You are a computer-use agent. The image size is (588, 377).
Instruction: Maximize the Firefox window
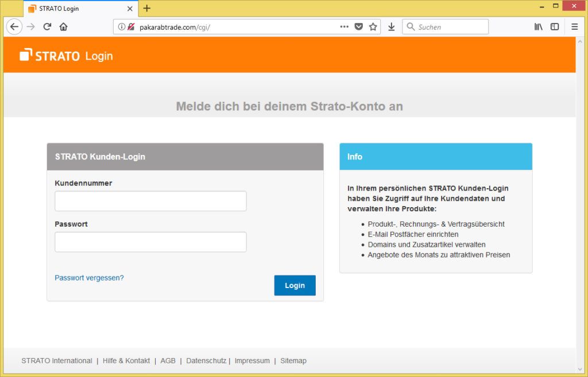[556, 6]
